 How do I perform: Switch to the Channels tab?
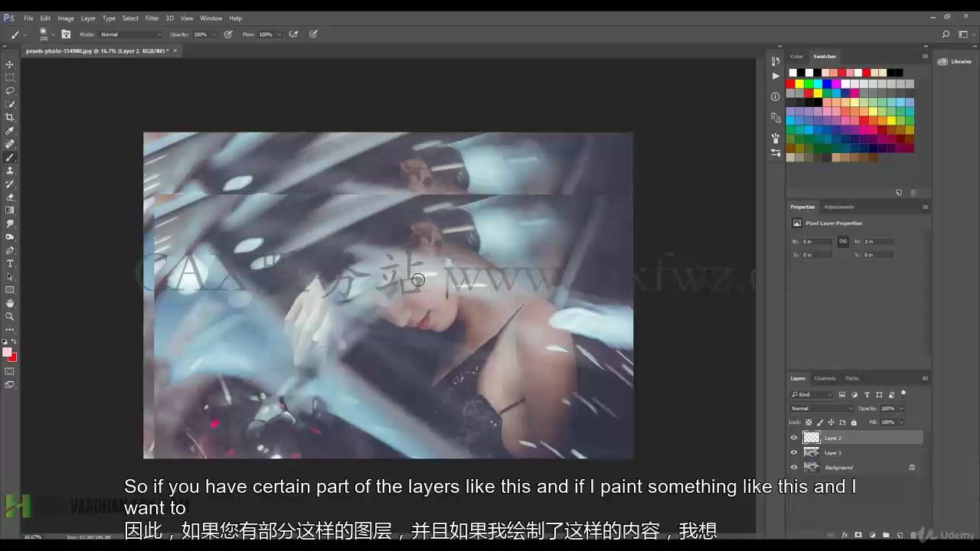pyautogui.click(x=825, y=378)
